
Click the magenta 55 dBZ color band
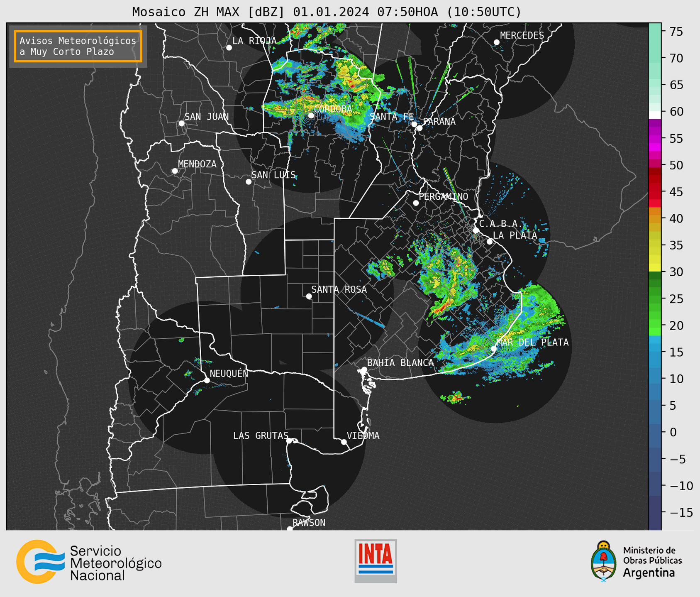click(655, 138)
